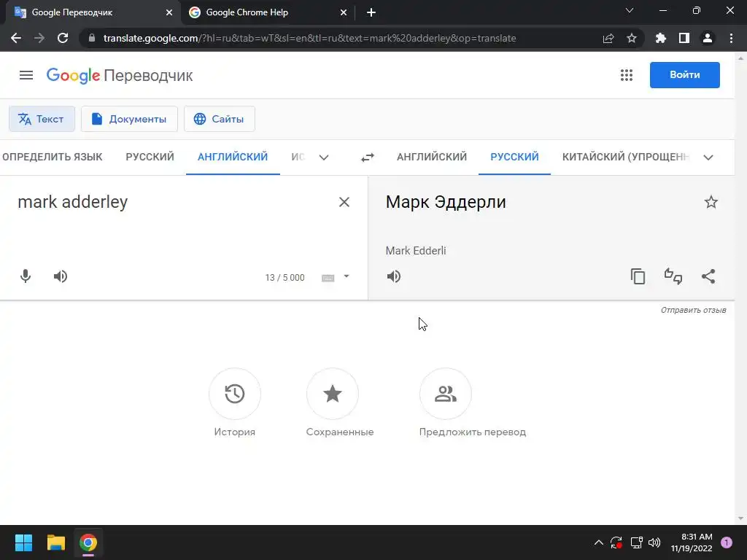The width and height of the screenshot is (747, 560).
Task: Copy the translation to clipboard
Action: point(638,276)
